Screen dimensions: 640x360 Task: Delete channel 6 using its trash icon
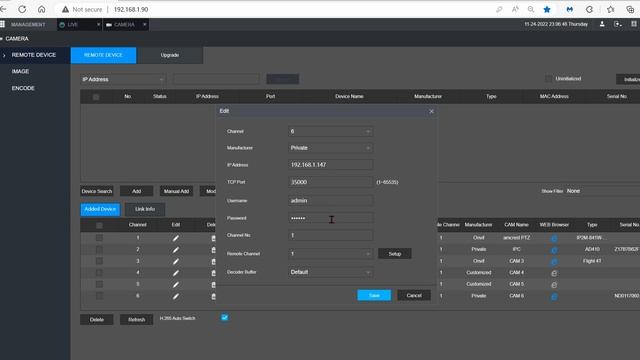[213, 296]
